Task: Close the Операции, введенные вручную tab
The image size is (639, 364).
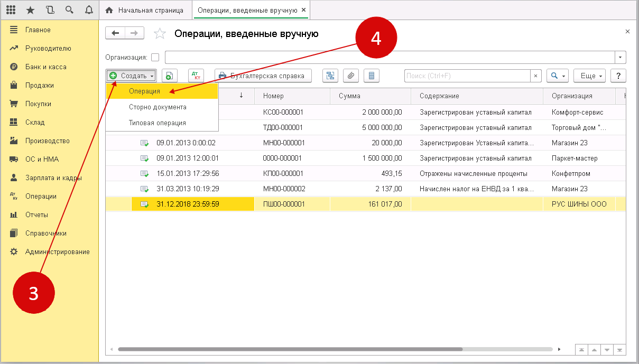Action: point(303,10)
